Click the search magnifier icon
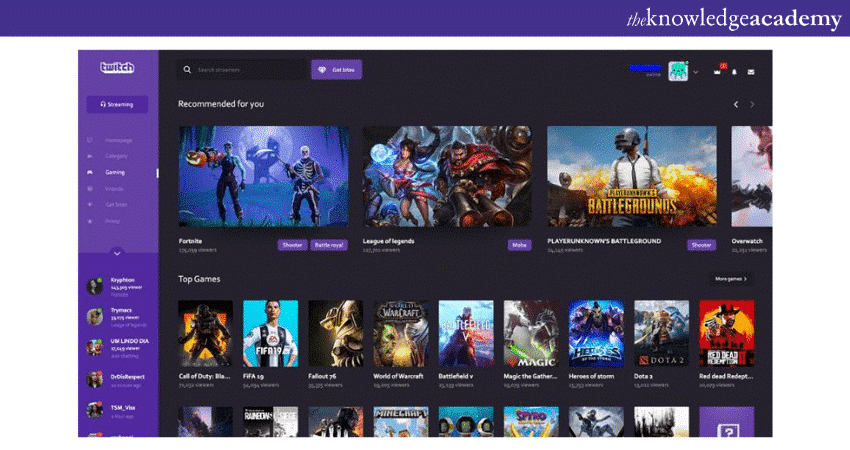 pos(187,70)
